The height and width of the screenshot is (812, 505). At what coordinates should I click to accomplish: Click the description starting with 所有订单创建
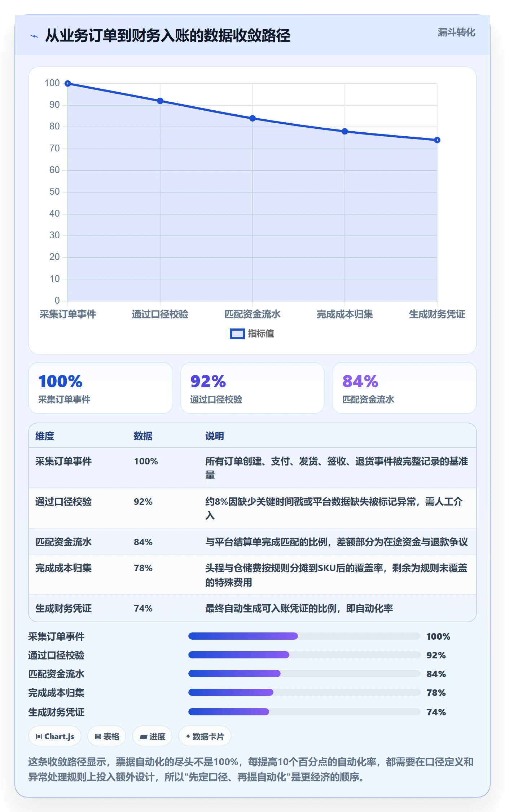[337, 468]
